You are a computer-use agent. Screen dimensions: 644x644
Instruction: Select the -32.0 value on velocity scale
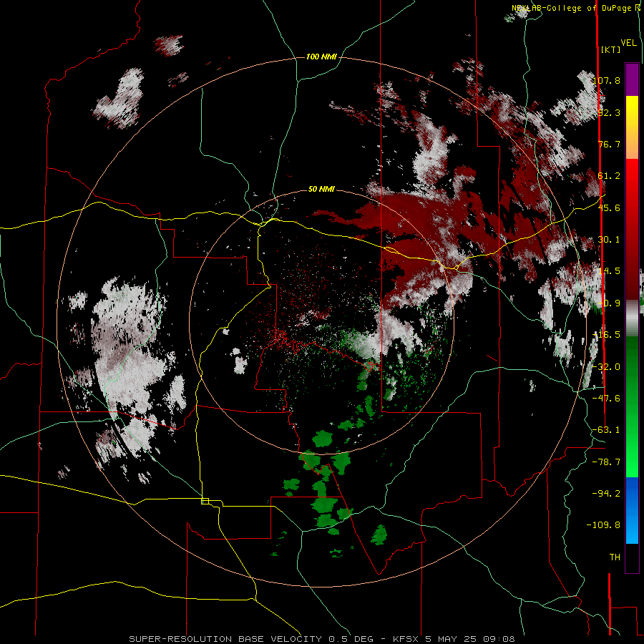click(607, 367)
